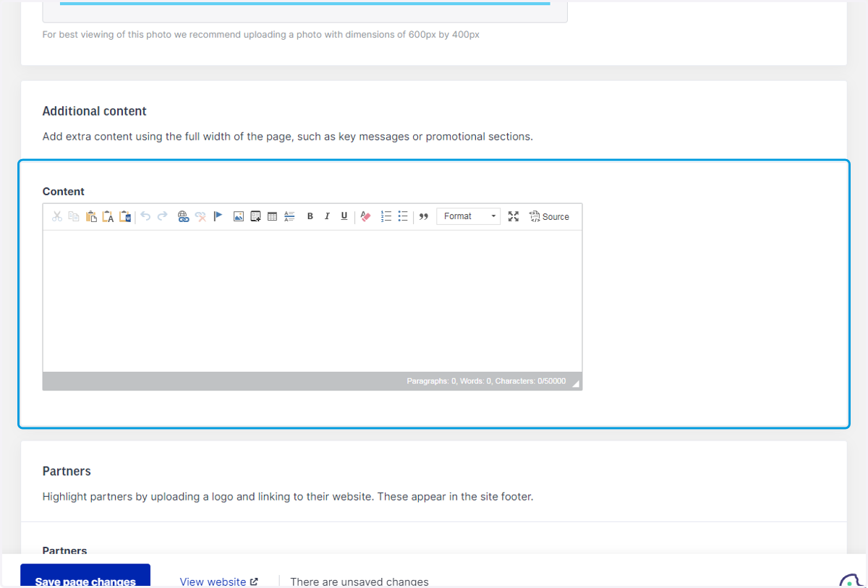Click inside the Content text area
Image resolution: width=868 pixels, height=588 pixels.
pos(312,301)
